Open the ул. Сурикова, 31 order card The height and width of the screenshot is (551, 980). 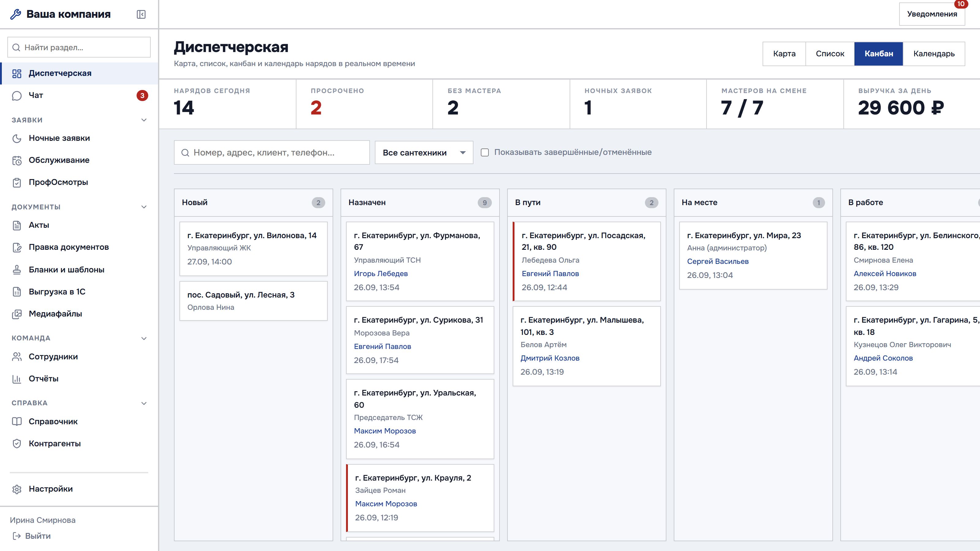point(420,340)
